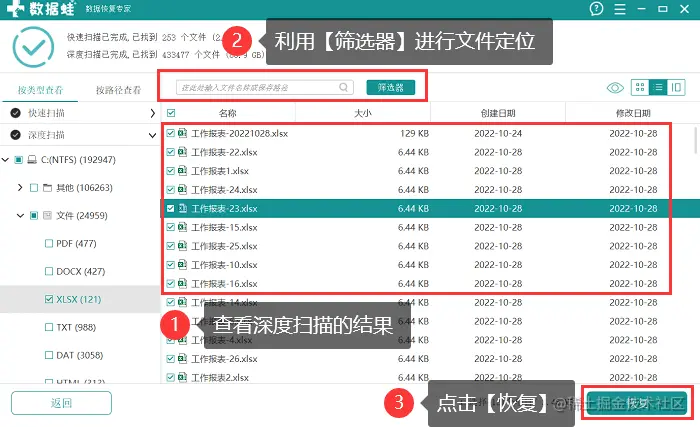Click Excel icon of 工作报表-10.xlsx

click(x=182, y=264)
